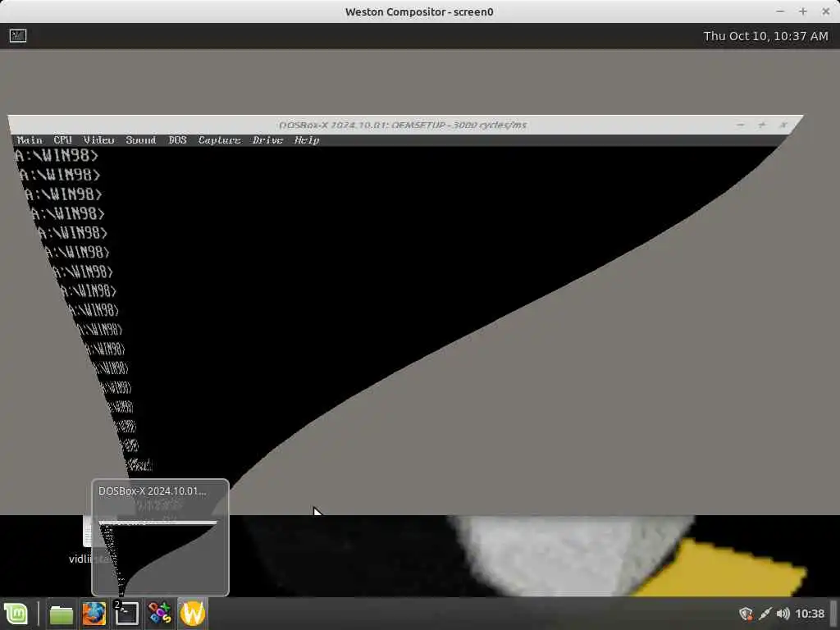Open the security shield tray icon
Viewport: 840px width, 630px height.
[746, 614]
